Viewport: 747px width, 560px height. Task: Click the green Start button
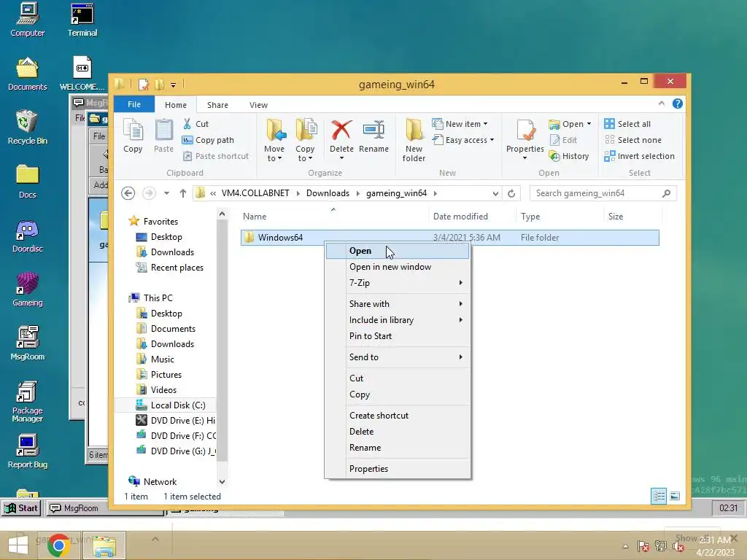pos(21,508)
